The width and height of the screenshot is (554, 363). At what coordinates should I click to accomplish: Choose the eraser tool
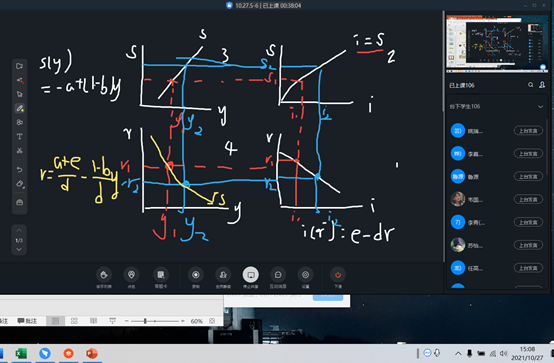(x=19, y=184)
